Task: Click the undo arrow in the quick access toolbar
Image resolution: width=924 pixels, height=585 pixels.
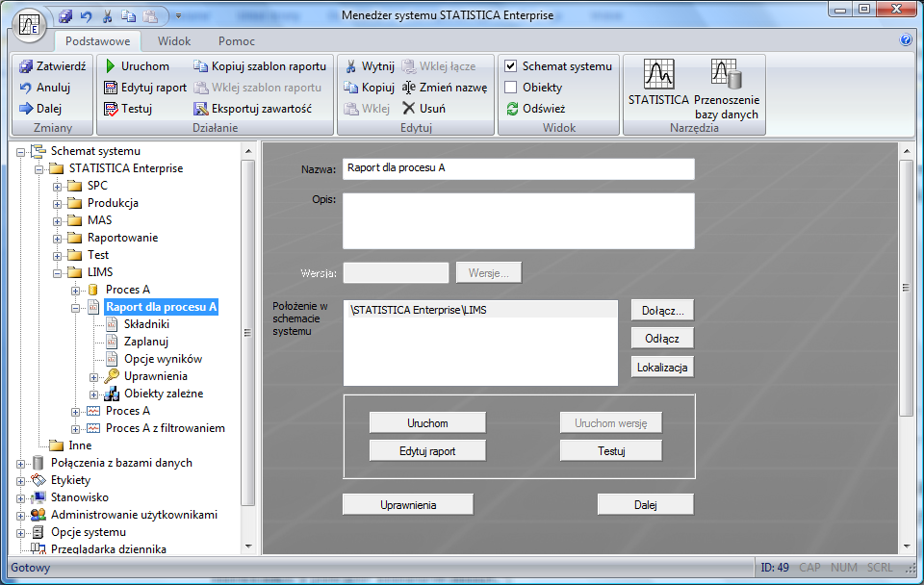Action: click(x=86, y=16)
